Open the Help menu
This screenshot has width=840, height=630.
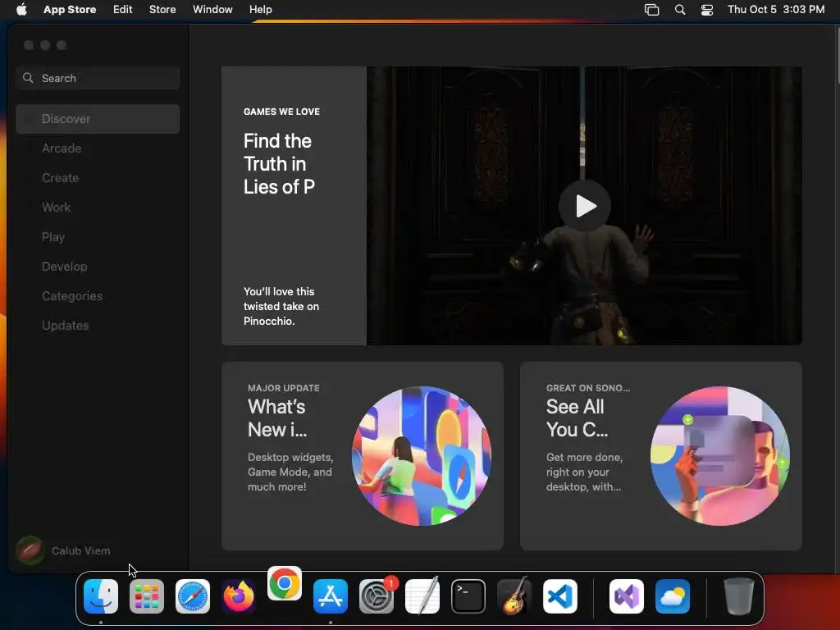click(x=260, y=10)
